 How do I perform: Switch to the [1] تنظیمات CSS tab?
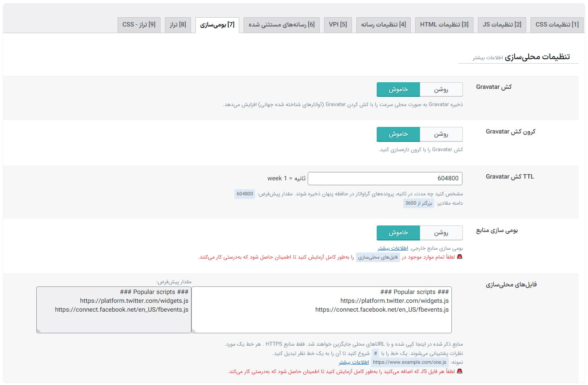pos(557,25)
